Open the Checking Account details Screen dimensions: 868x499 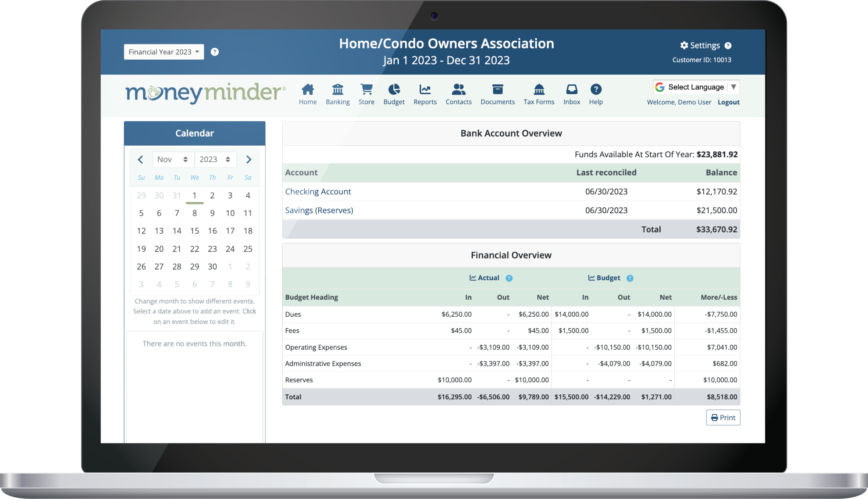pyautogui.click(x=318, y=191)
